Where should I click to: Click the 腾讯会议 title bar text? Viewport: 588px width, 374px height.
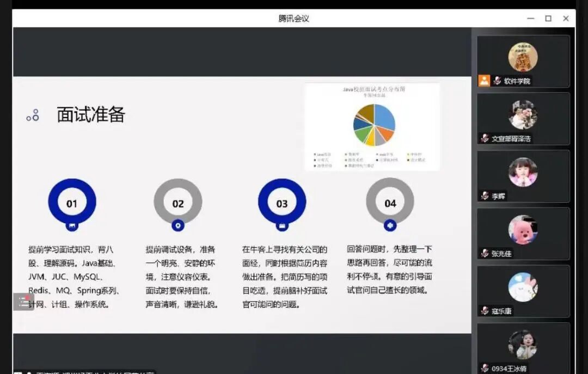[x=293, y=18]
